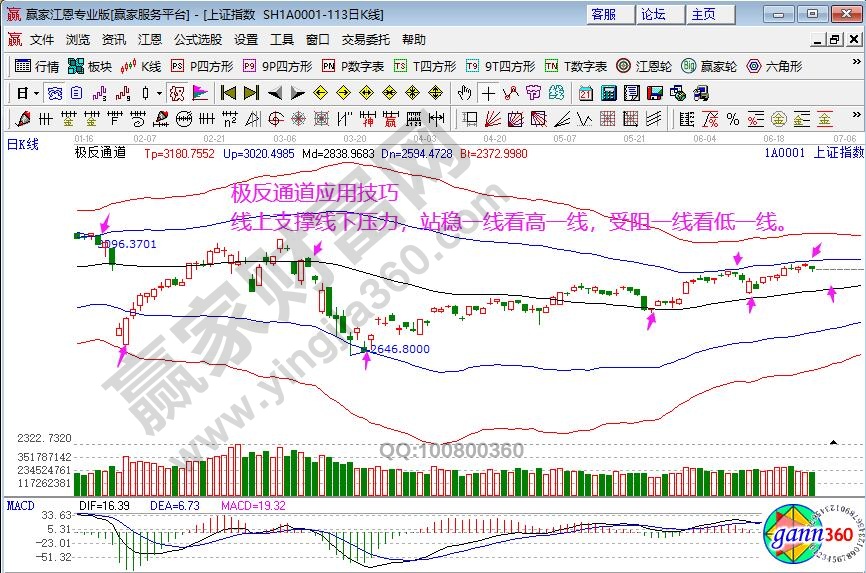Click the calculator icon in toolbar

coord(606,93)
